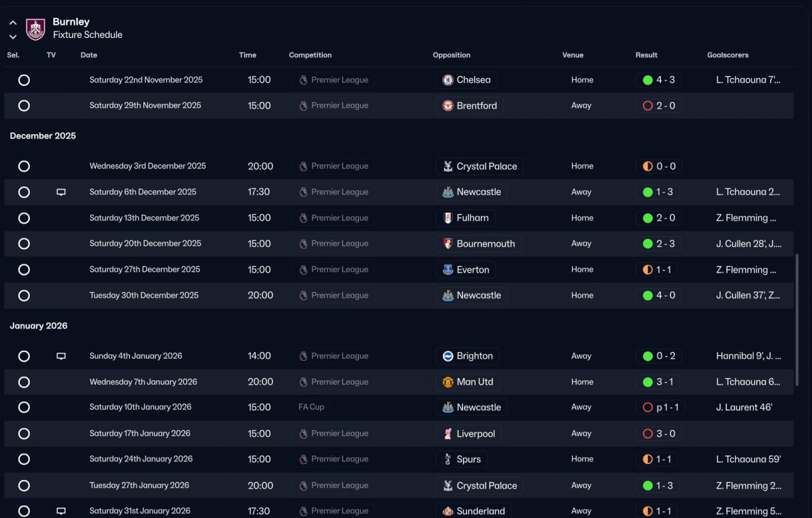Click the Venue column header
812x518 pixels.
573,55
